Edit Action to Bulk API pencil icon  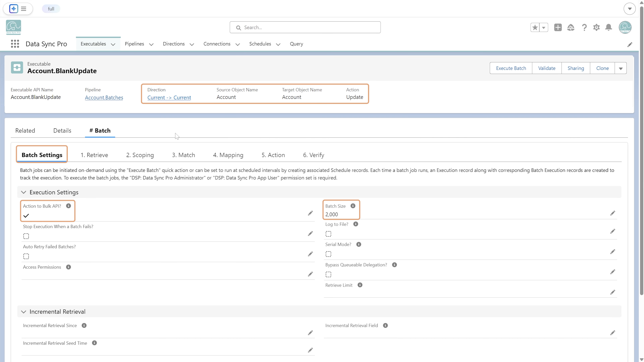click(310, 213)
